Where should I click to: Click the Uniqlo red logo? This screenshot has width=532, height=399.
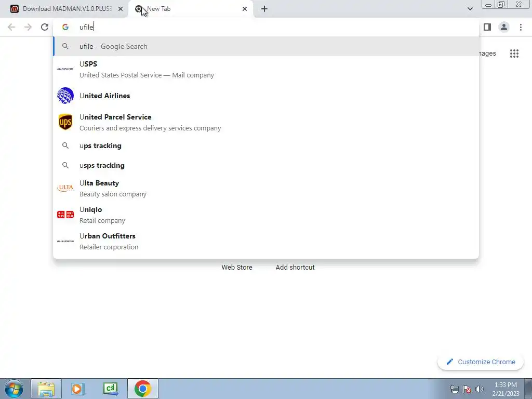(65, 215)
